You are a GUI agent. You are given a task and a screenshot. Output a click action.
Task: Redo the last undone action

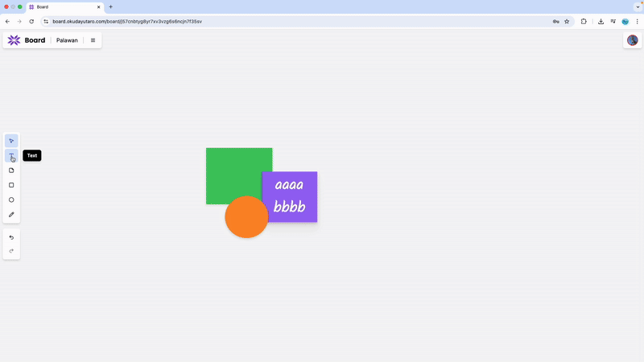tap(11, 251)
